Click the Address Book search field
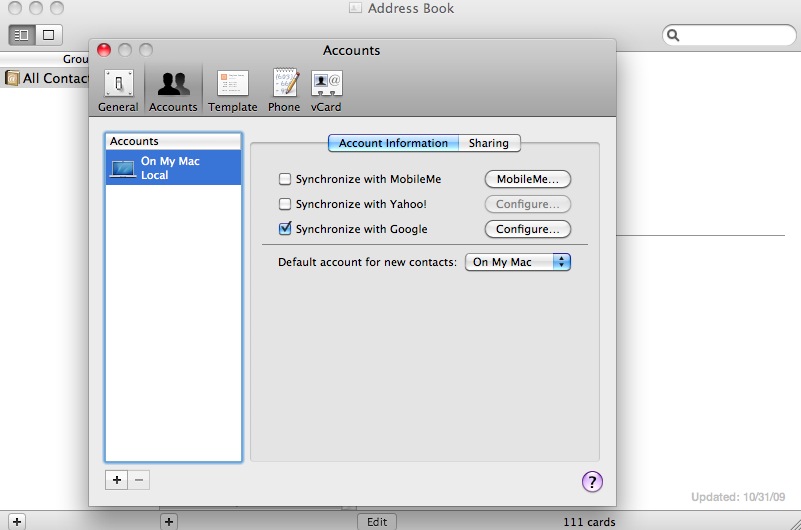 coord(729,35)
